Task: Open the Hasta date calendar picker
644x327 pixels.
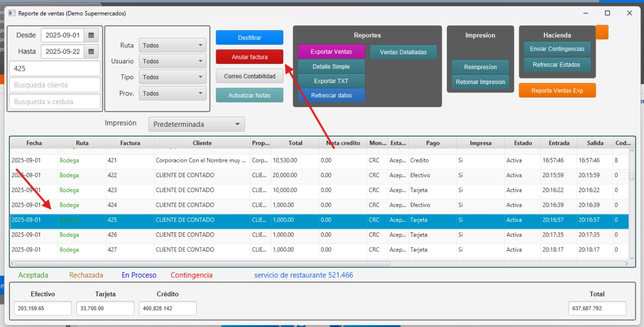Action: 91,51
